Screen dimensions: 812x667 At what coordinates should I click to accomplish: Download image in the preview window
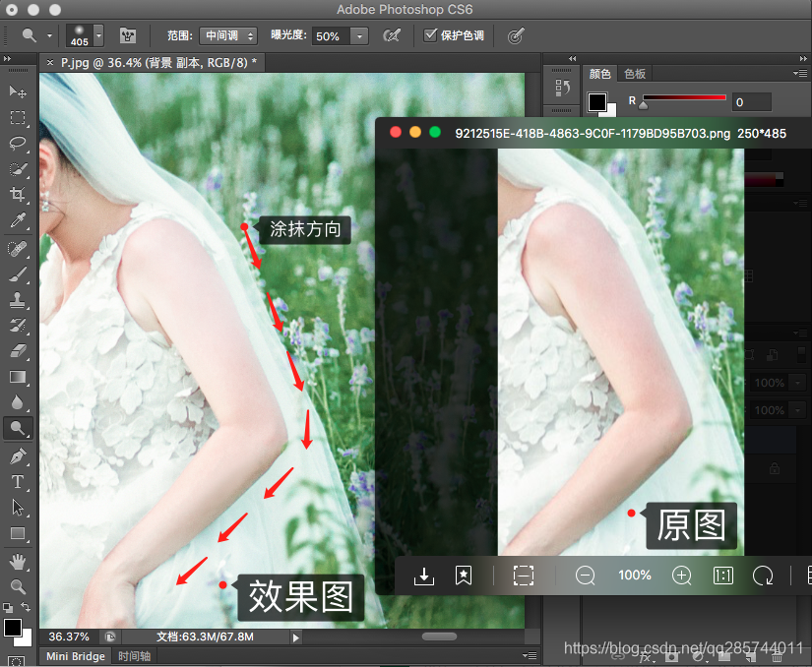(423, 576)
